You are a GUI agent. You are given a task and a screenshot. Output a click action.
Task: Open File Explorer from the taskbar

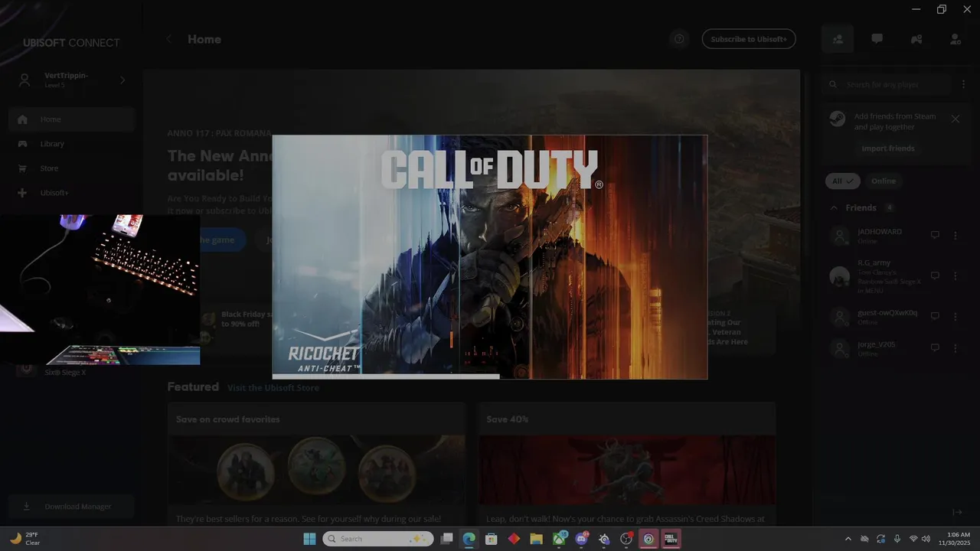pos(536,539)
